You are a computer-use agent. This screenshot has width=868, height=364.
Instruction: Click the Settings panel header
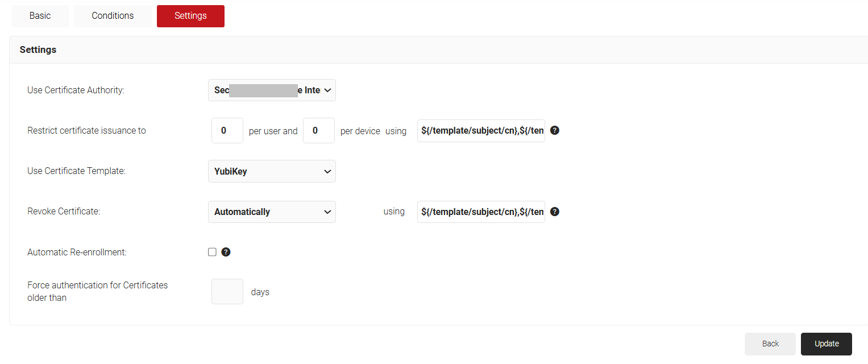pos(38,50)
